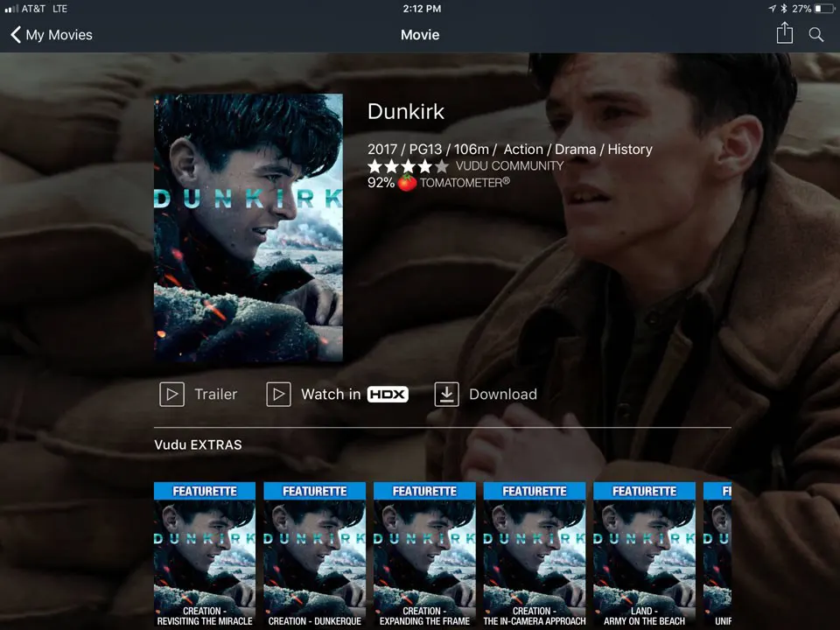Image resolution: width=840 pixels, height=630 pixels.
Task: Click the Download arrow icon
Action: pyautogui.click(x=446, y=395)
